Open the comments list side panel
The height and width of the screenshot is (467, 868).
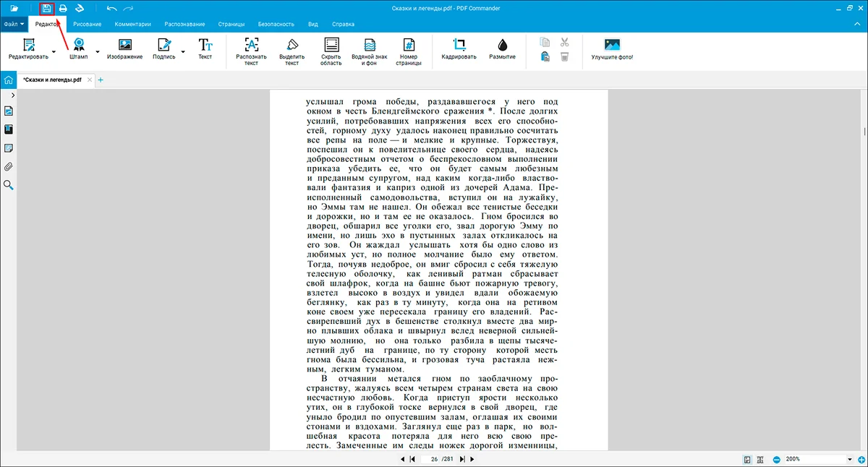pos(9,148)
